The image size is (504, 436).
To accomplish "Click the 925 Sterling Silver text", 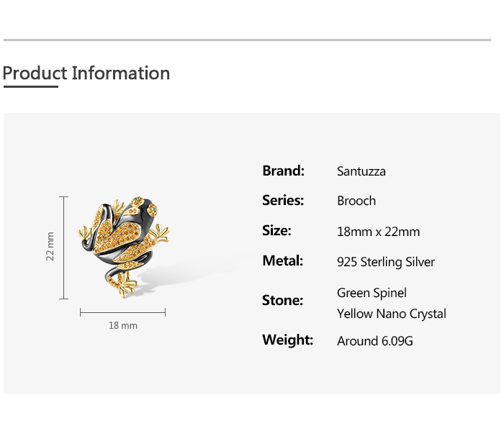I will (386, 262).
